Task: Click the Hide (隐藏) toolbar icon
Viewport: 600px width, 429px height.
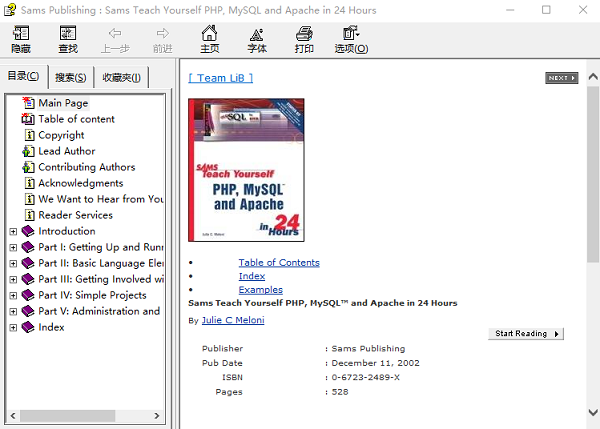Action: click(20, 40)
